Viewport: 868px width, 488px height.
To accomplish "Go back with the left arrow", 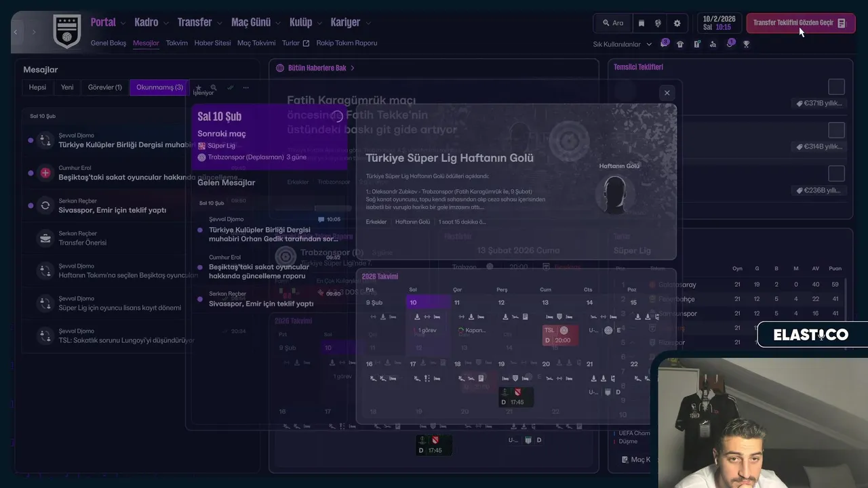I will coord(16,32).
